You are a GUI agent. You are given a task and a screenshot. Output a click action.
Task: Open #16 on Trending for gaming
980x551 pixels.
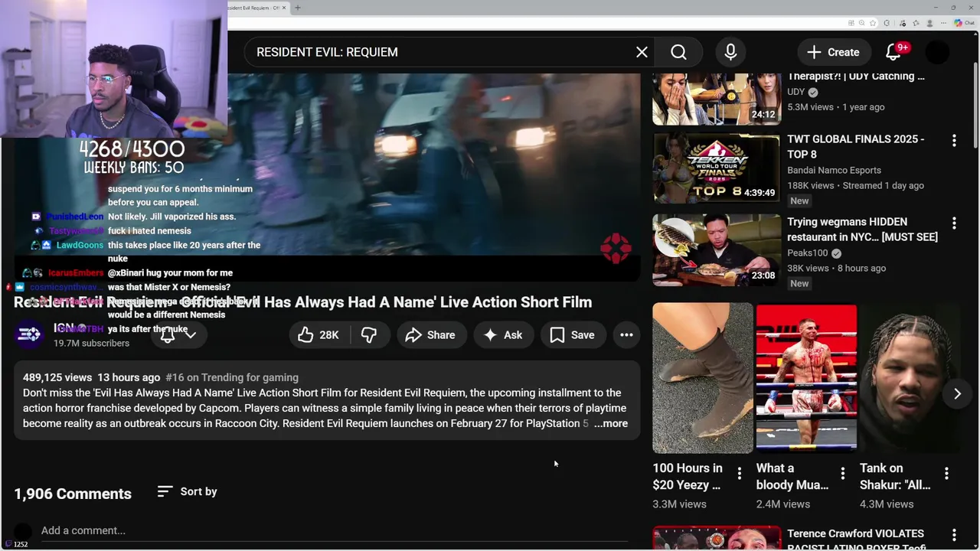click(232, 377)
